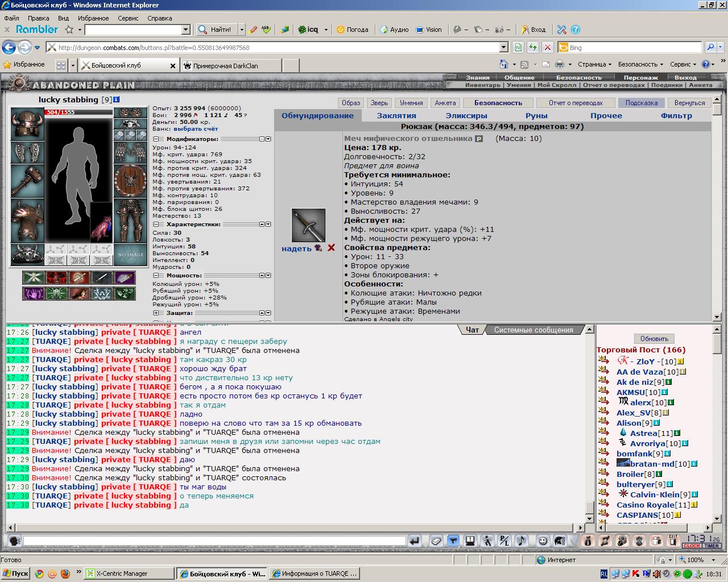Click into the chat message input field

[214, 541]
